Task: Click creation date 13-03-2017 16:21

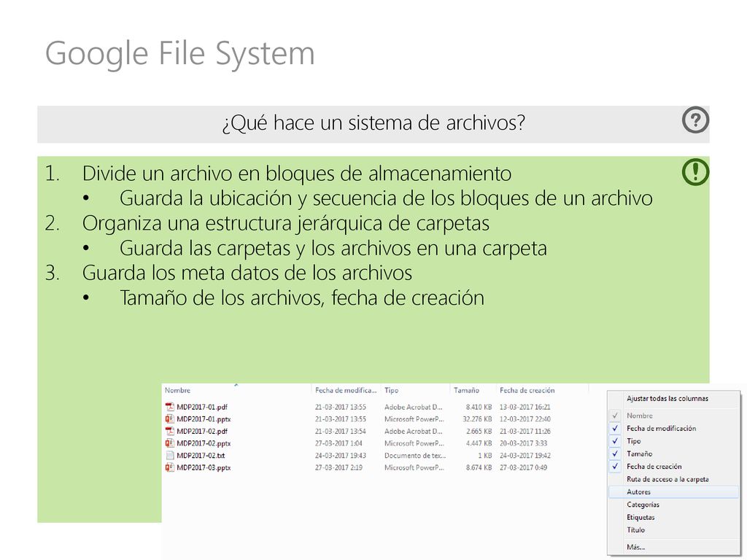Action: tap(525, 407)
